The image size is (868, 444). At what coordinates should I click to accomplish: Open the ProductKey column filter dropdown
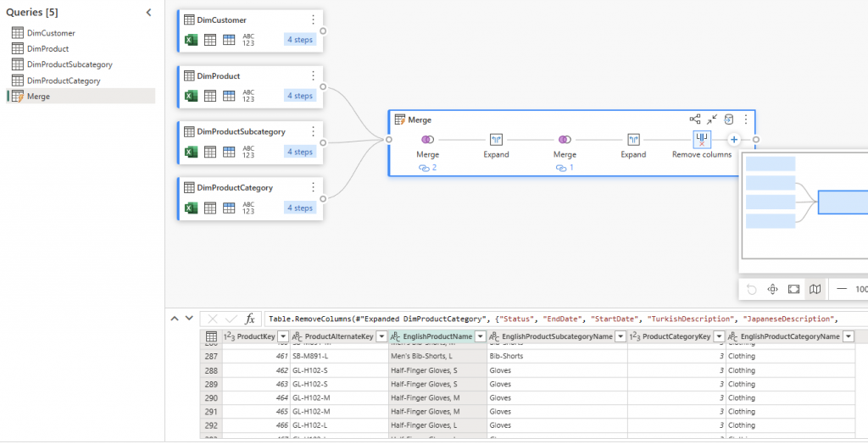click(281, 337)
